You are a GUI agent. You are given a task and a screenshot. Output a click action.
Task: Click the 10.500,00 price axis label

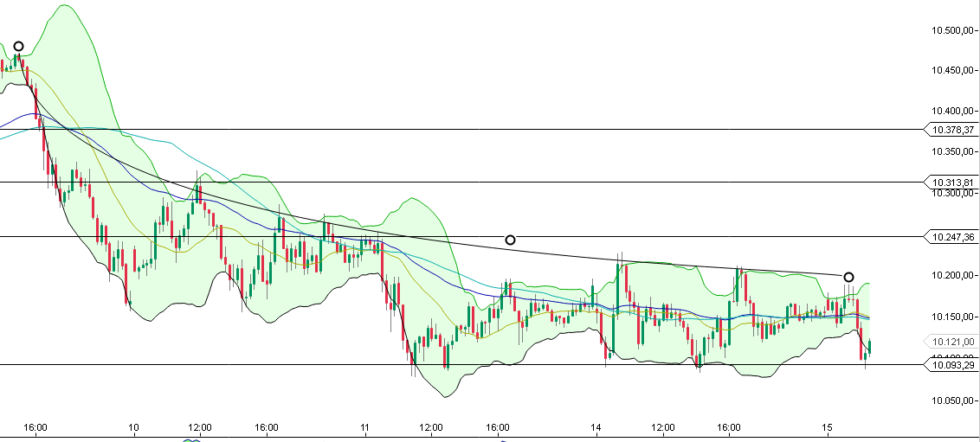952,30
